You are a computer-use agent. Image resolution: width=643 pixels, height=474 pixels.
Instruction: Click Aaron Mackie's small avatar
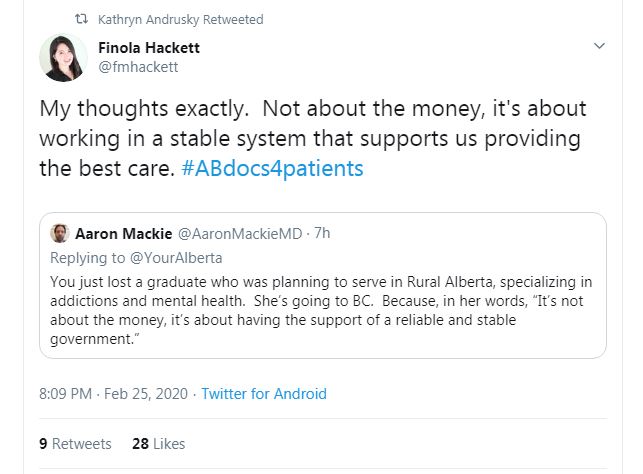point(60,233)
